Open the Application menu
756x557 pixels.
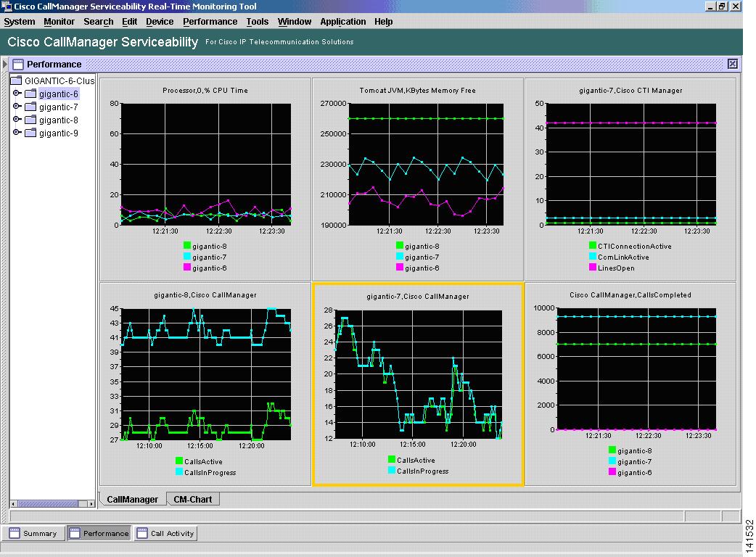click(x=342, y=22)
